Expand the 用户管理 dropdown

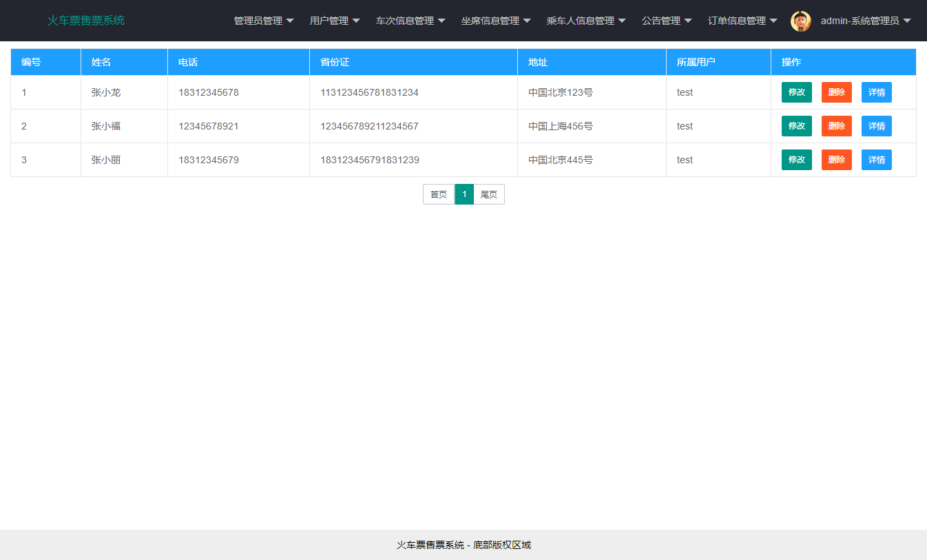335,21
